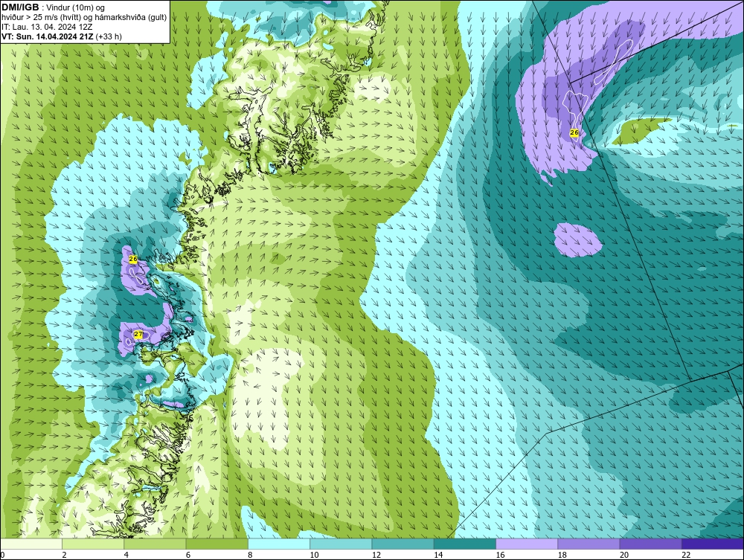Select the darkest purple swatch above 22
Image resolution: width=744 pixels, height=560 pixels.
(x=713, y=544)
